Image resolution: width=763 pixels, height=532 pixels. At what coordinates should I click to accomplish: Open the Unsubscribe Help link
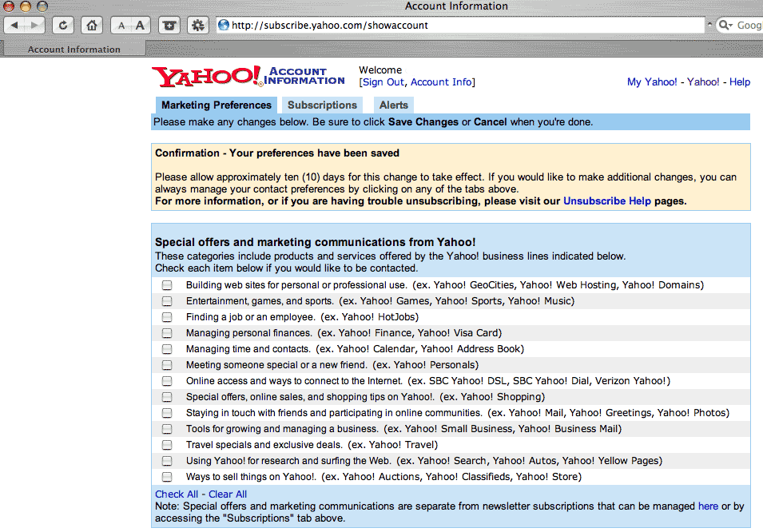[606, 201]
